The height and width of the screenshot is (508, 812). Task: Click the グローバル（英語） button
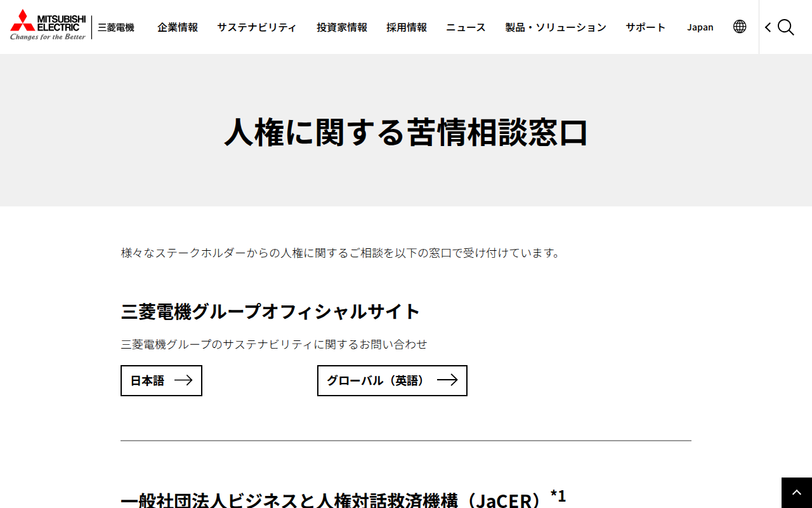pyautogui.click(x=392, y=380)
